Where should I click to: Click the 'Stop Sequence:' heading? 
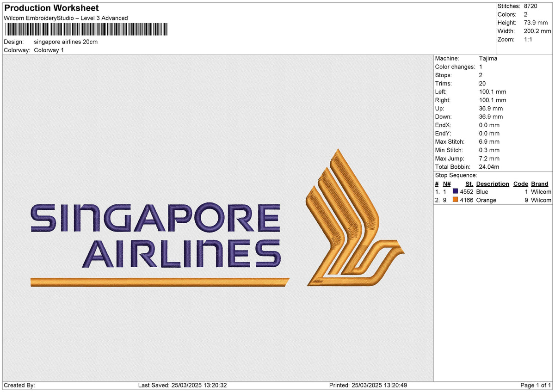pyautogui.click(x=456, y=175)
